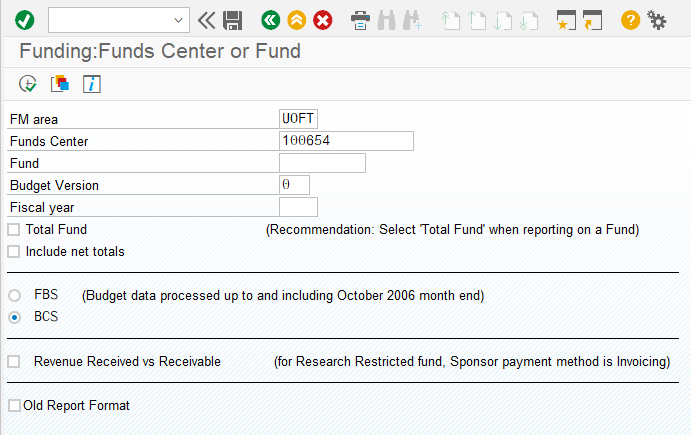
Task: Tick Revenue Received vs Receivable checkbox
Action: 14,362
